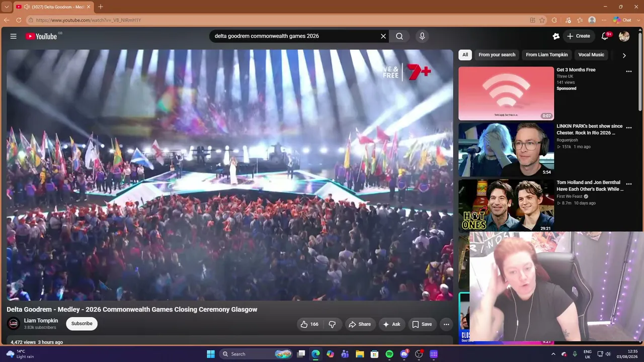Open more actions under the video
Viewport: 644px width, 362px height.
tap(446, 324)
